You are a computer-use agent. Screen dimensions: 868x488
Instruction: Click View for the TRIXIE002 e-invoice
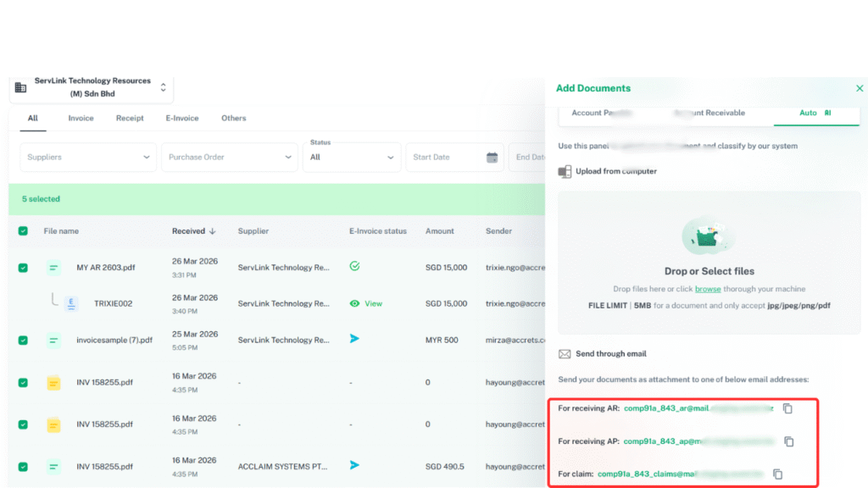366,303
